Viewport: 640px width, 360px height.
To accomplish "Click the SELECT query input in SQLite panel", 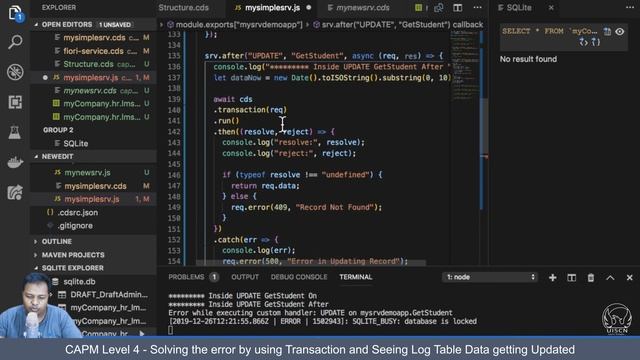I will point(549,31).
